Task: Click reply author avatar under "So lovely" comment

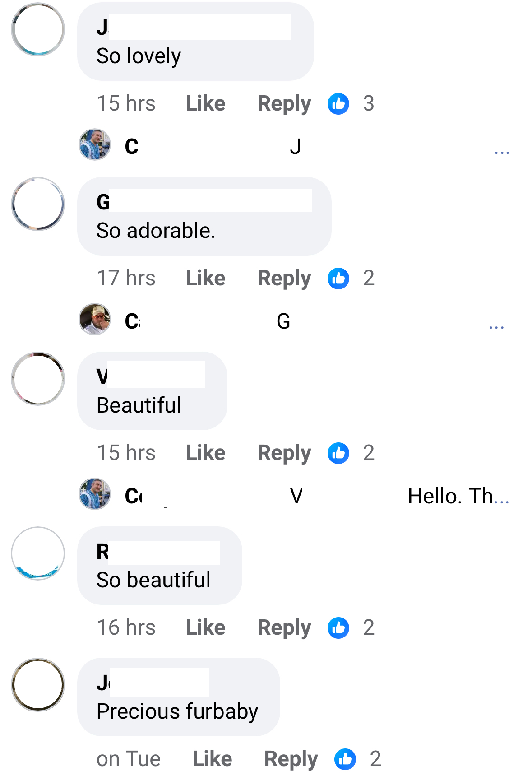Action: coord(95,144)
